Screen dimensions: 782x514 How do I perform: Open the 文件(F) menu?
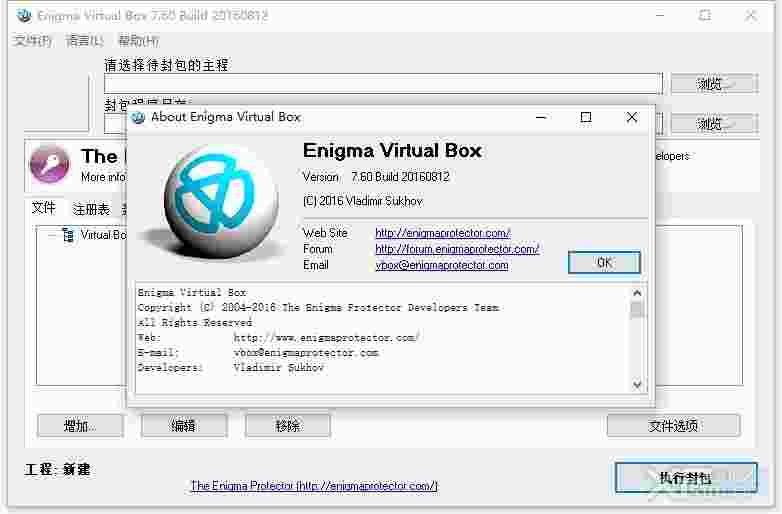pyautogui.click(x=32, y=40)
